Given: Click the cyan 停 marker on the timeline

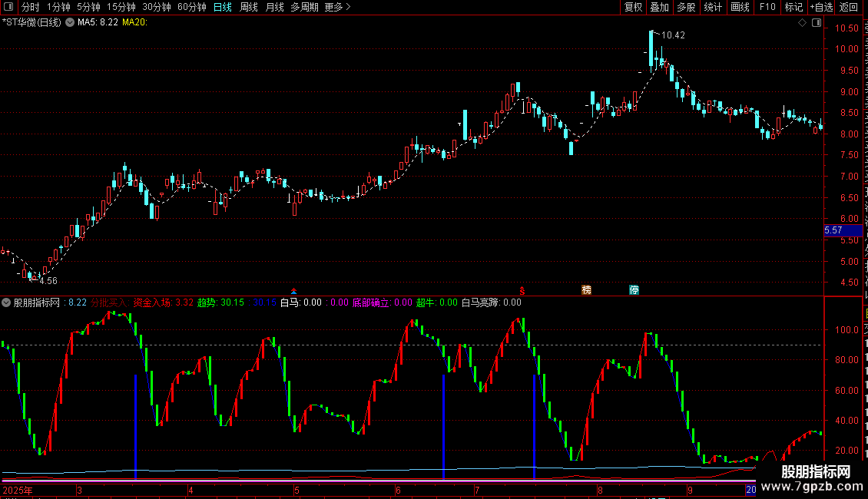Looking at the screenshot, I should click(x=634, y=290).
